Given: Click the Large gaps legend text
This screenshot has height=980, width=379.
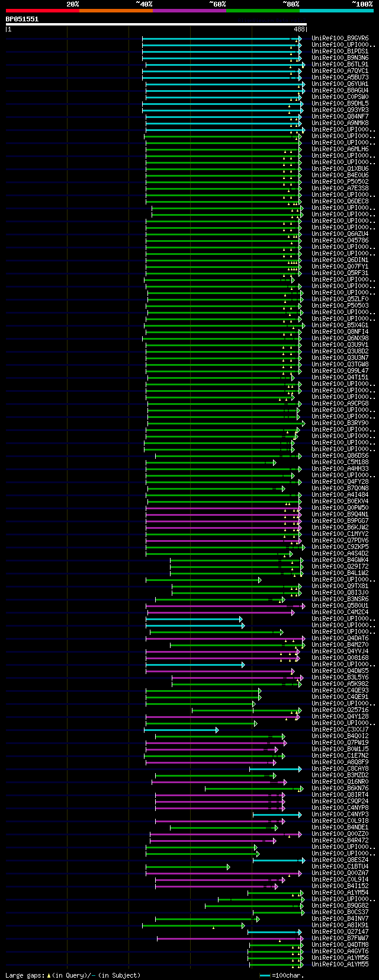Looking at the screenshot, I should click(73, 975).
